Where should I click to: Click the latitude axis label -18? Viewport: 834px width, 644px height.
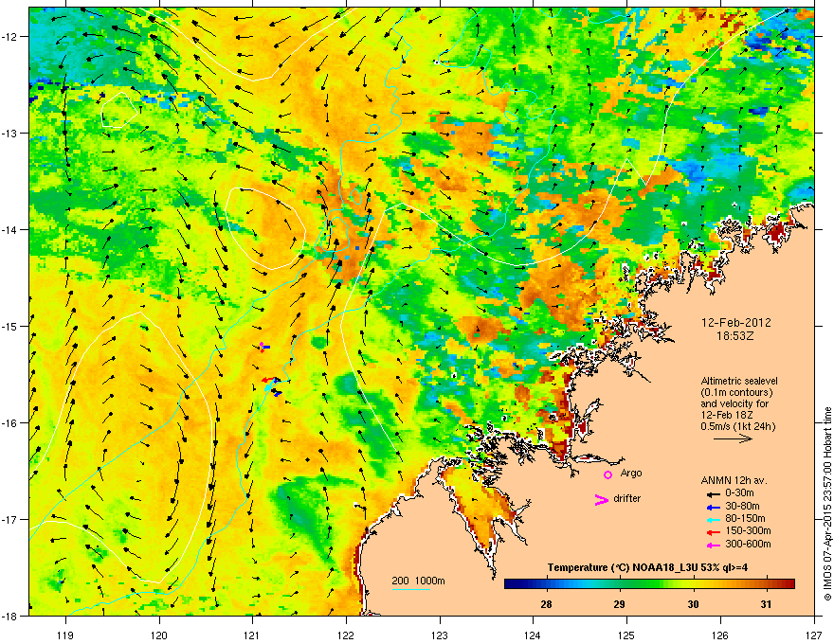10,616
